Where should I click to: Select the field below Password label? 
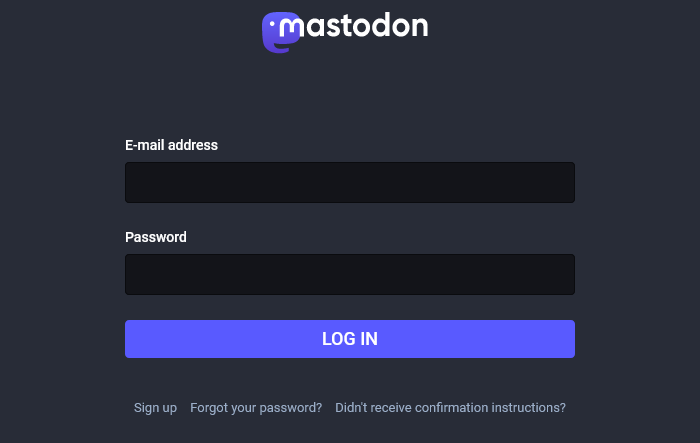pyautogui.click(x=350, y=274)
